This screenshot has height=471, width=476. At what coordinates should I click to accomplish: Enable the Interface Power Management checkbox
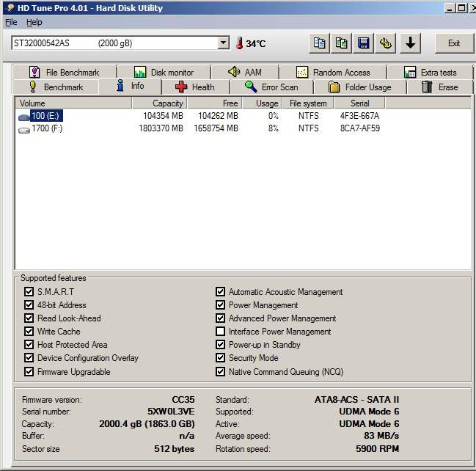pos(220,332)
